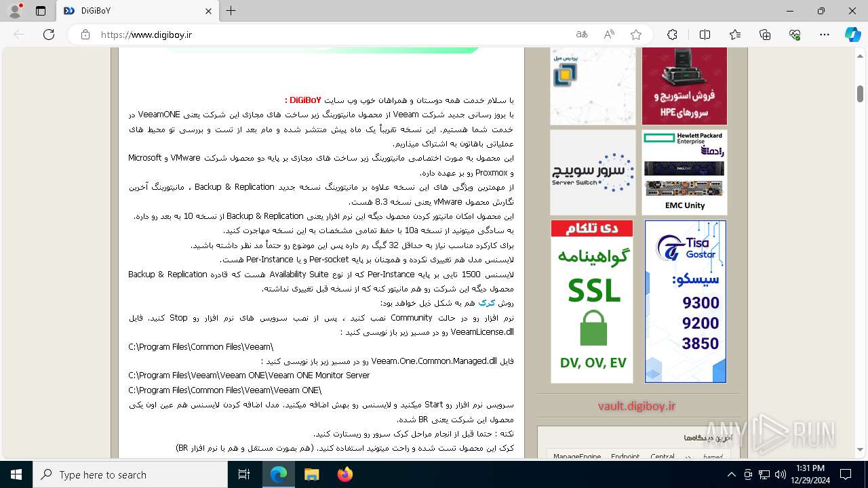Start read aloud icon
The height and width of the screenshot is (488, 868).
[609, 35]
